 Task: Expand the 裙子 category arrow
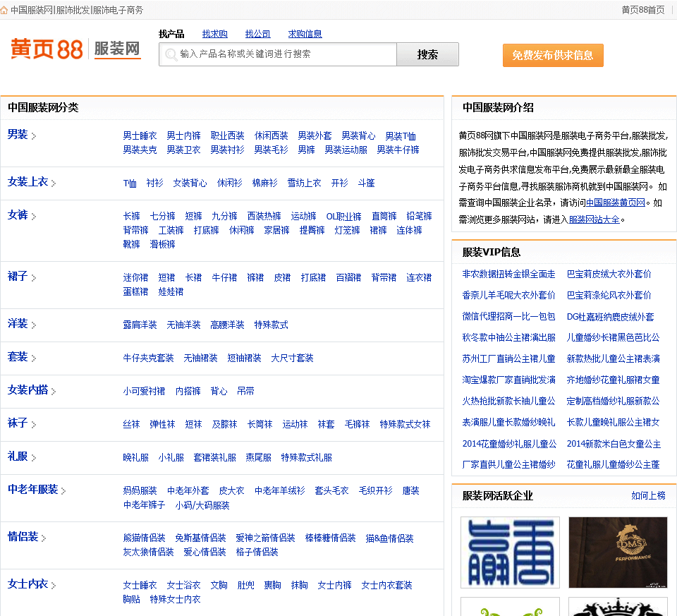[34, 278]
